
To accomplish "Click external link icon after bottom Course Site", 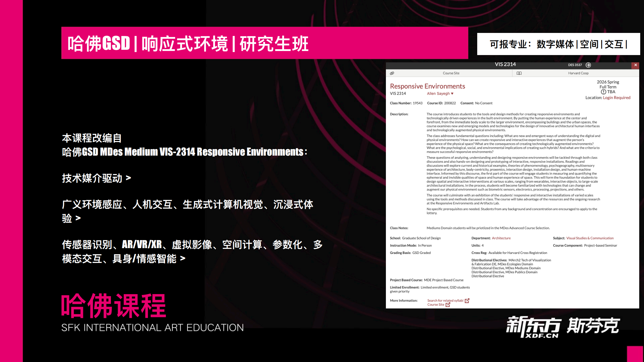I will pyautogui.click(x=448, y=305).
